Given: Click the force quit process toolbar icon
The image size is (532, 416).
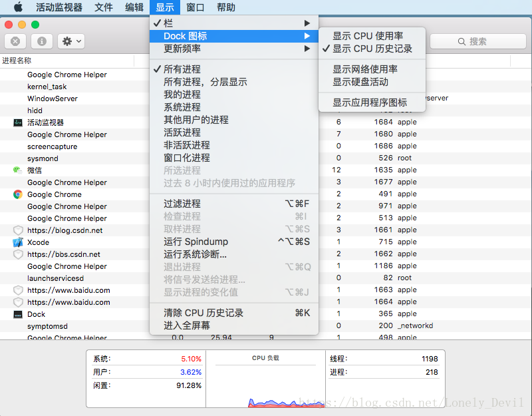Looking at the screenshot, I should (15, 41).
